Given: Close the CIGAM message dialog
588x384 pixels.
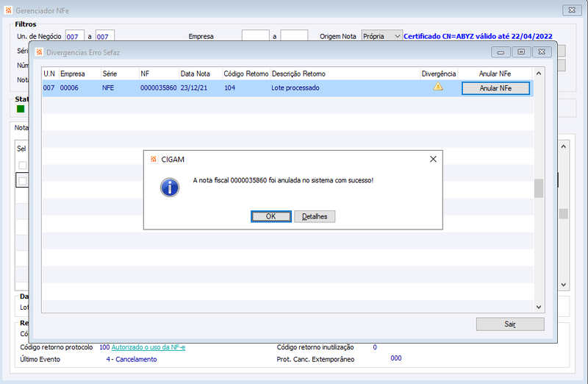Looking at the screenshot, I should point(433,159).
